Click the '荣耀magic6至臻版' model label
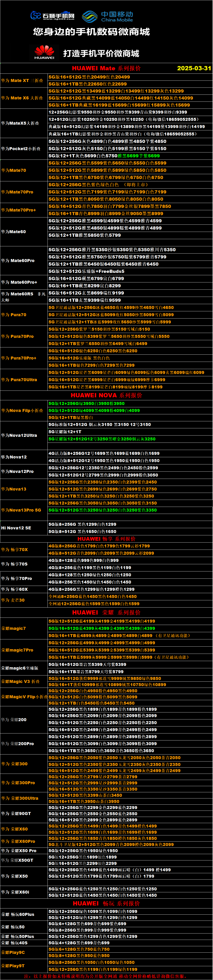Screen dimensions: 213x980 [20, 668]
